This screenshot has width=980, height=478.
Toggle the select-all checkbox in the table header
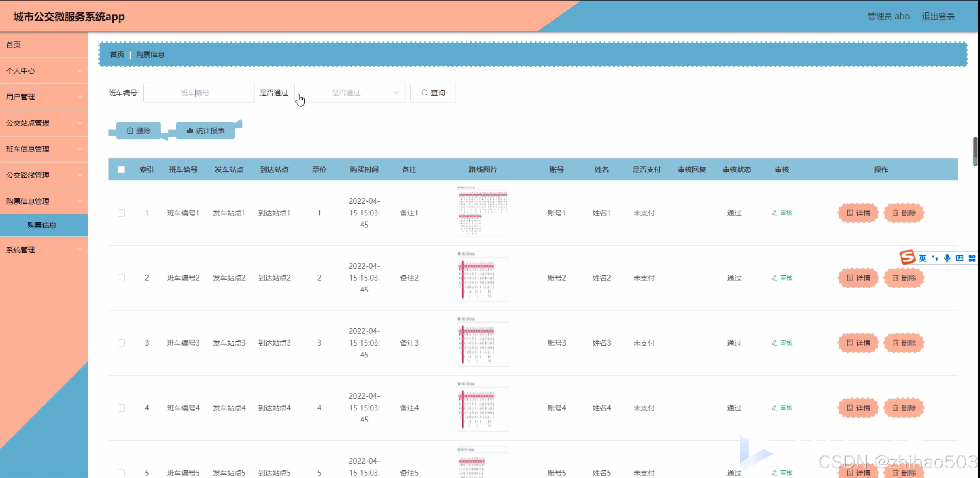click(x=121, y=170)
